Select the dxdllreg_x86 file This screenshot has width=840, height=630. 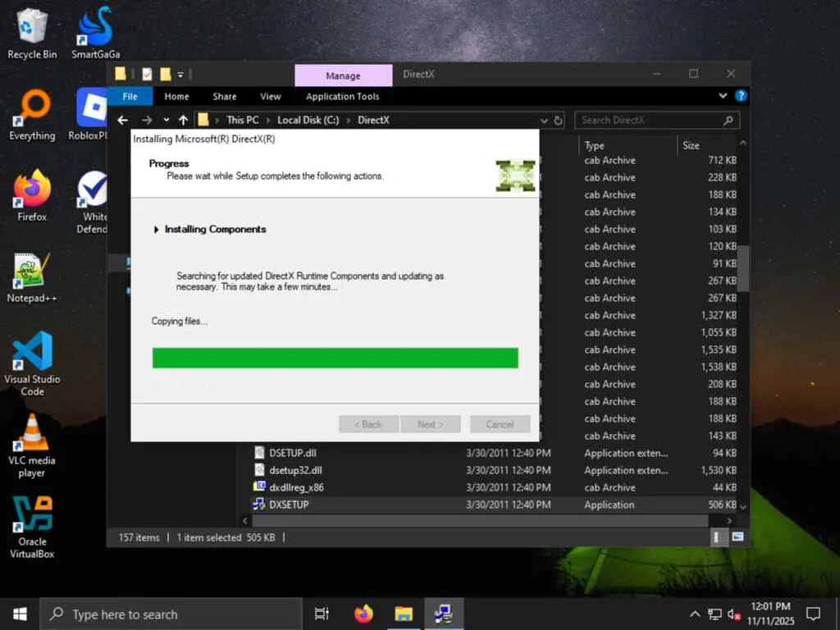296,487
